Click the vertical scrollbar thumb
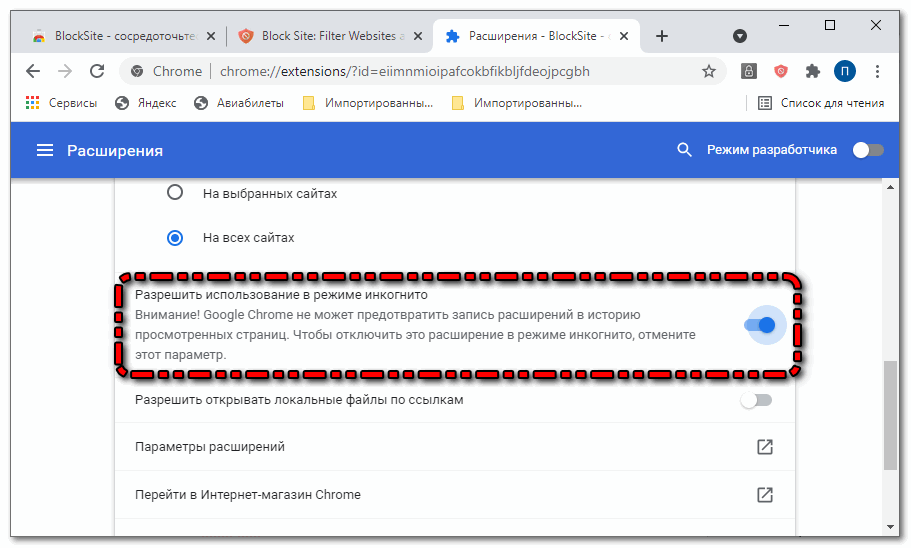The image size is (911, 548). tap(891, 415)
